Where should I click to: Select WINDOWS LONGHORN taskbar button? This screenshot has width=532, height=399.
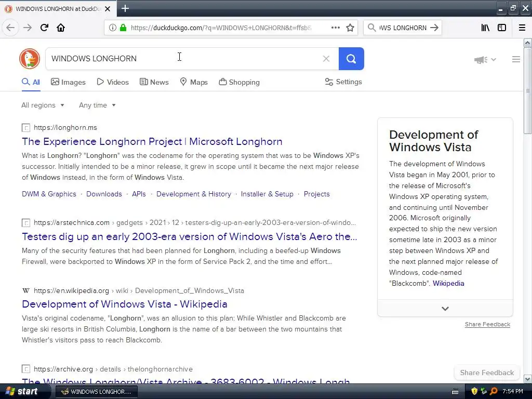point(96,392)
